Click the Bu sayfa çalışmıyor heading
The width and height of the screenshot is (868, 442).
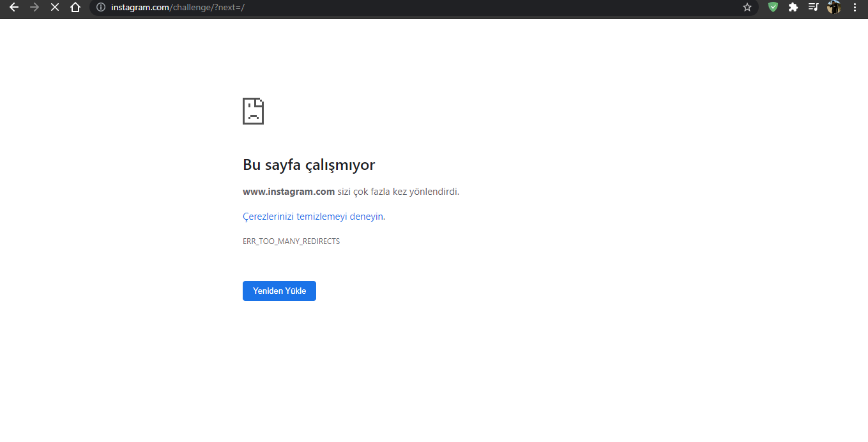pyautogui.click(x=308, y=165)
